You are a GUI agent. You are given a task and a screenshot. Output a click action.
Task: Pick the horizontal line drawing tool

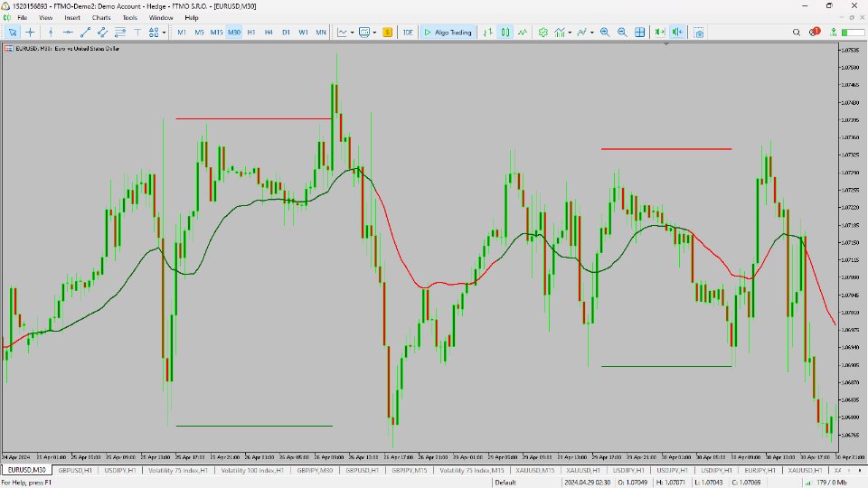coord(68,33)
